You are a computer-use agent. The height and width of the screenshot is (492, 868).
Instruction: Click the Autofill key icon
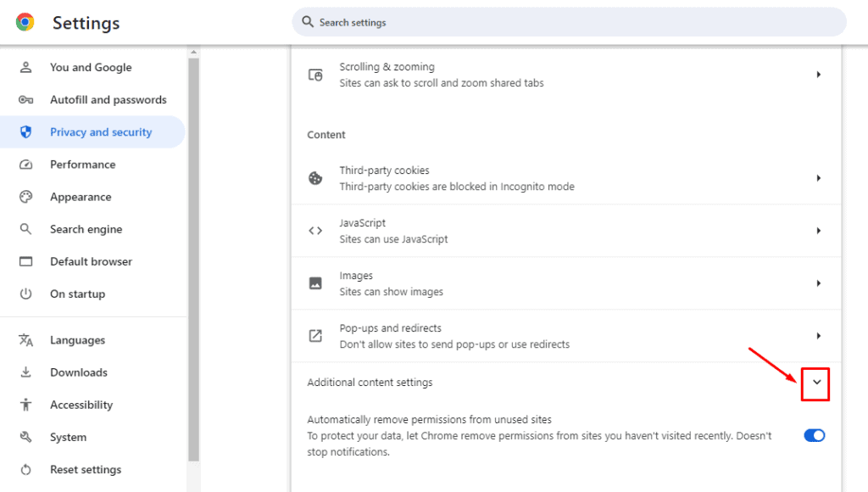coord(25,100)
